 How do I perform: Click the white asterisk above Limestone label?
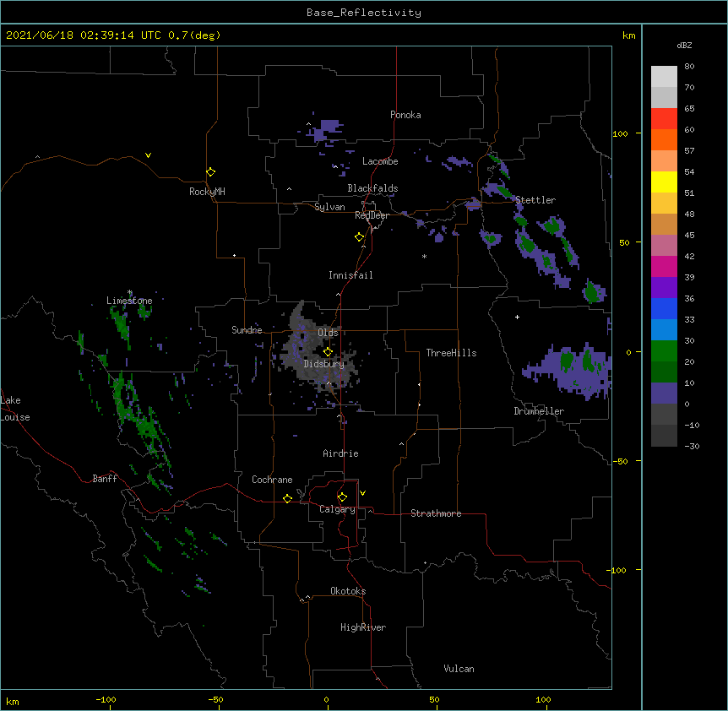point(130,292)
